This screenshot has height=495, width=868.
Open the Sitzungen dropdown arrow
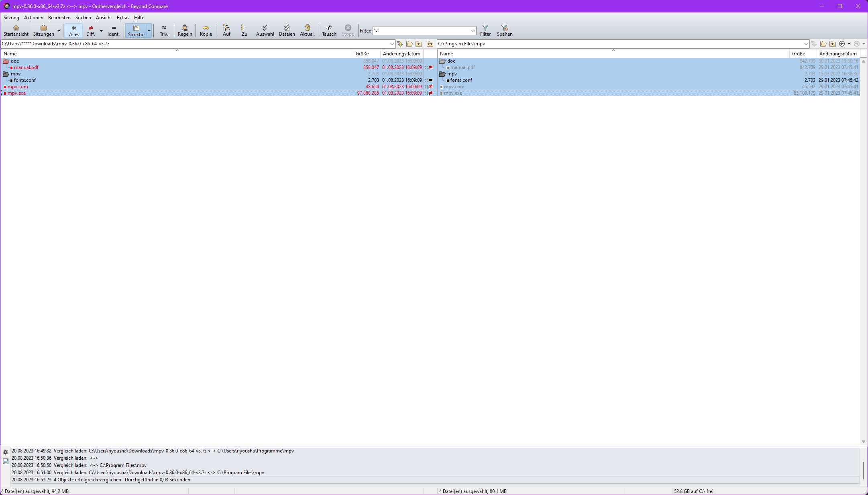pos(59,31)
